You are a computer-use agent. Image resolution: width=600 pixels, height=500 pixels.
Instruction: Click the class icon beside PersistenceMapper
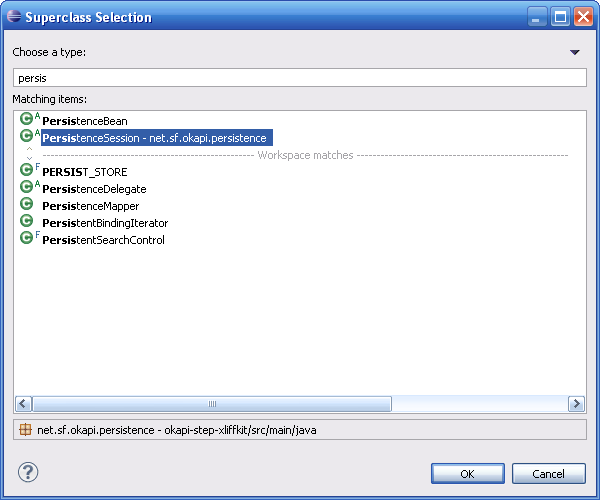pos(26,204)
